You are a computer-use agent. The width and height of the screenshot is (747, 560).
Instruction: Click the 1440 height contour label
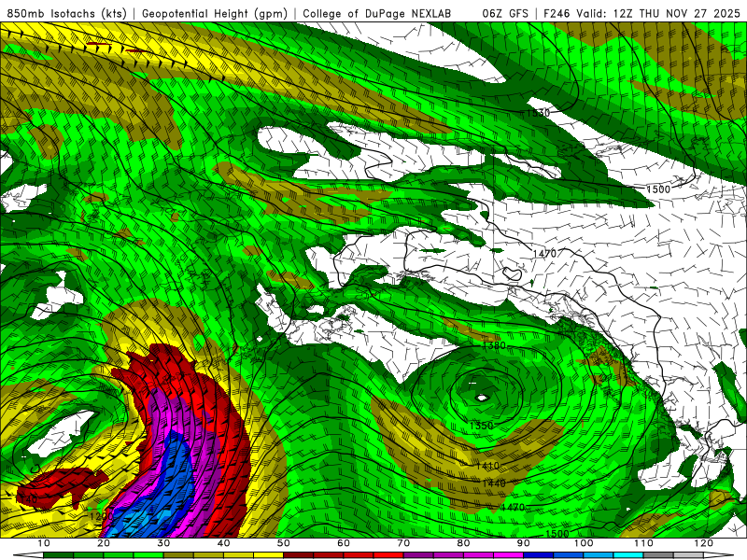pyautogui.click(x=494, y=483)
